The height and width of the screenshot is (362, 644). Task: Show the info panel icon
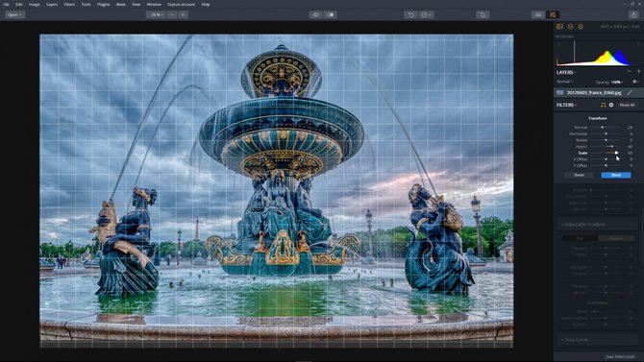point(581,26)
